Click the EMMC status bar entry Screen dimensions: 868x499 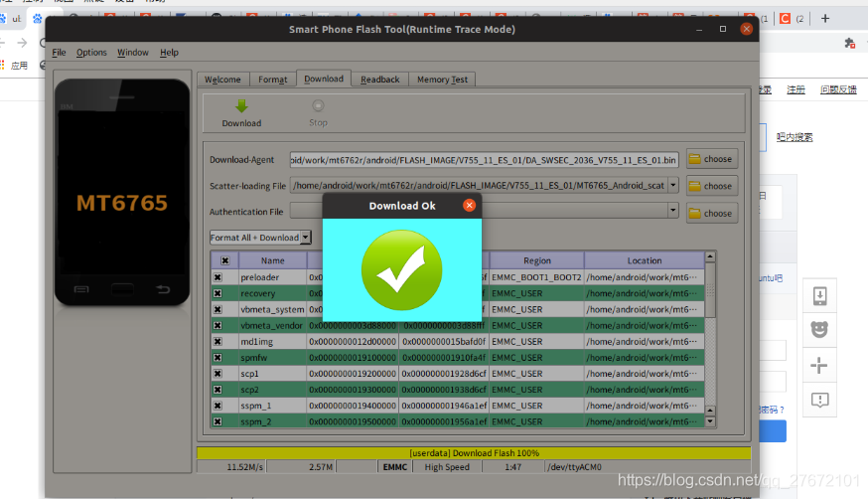(394, 467)
